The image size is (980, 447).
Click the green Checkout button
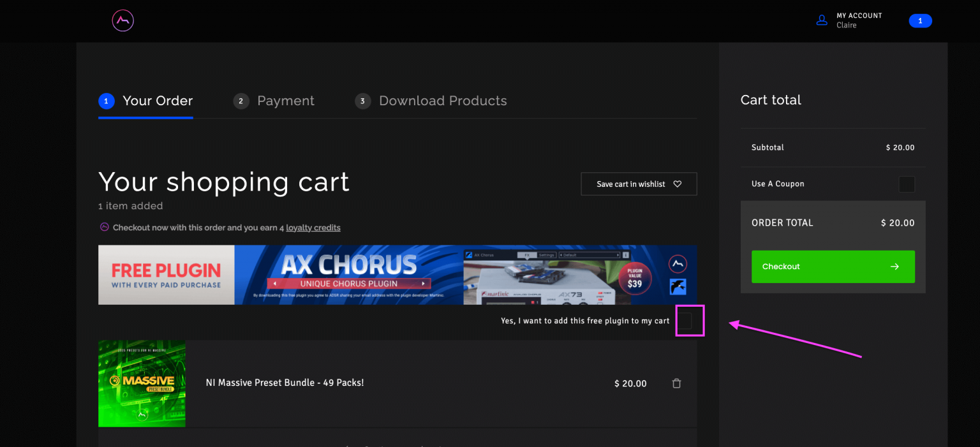(833, 267)
